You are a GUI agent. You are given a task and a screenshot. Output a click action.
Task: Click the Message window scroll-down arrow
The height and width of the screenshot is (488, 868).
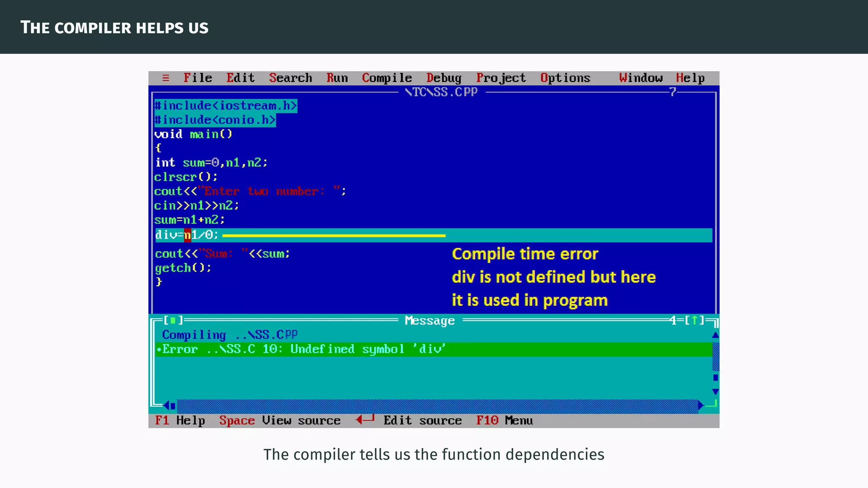coord(715,392)
